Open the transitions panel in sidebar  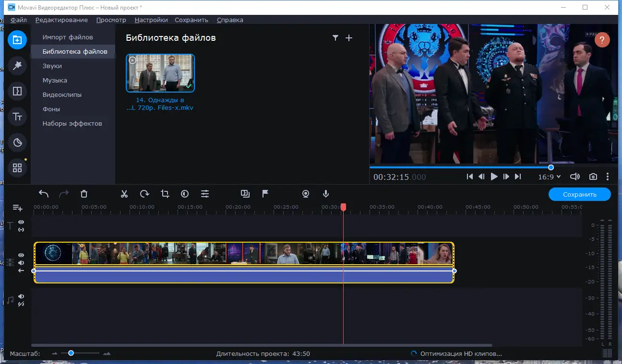pos(17,91)
